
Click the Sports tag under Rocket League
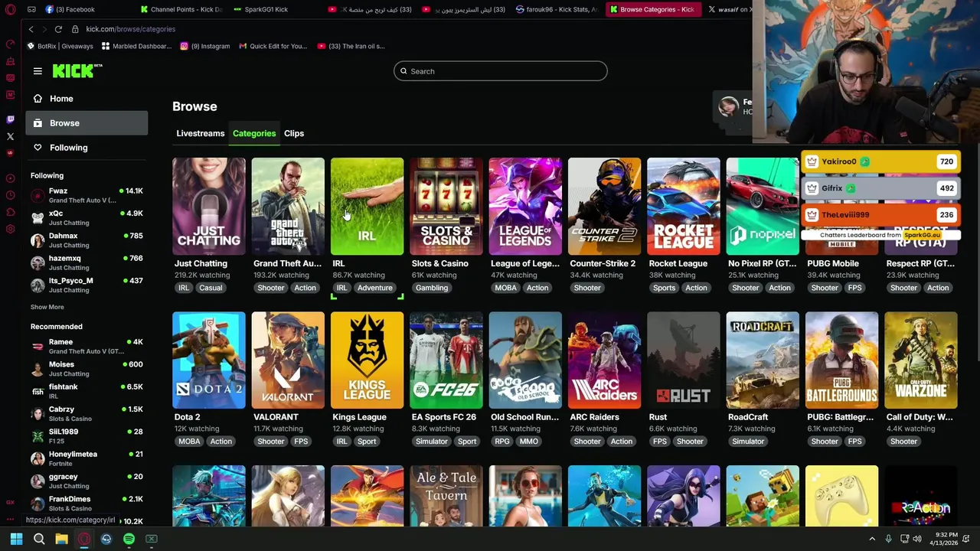click(x=664, y=288)
